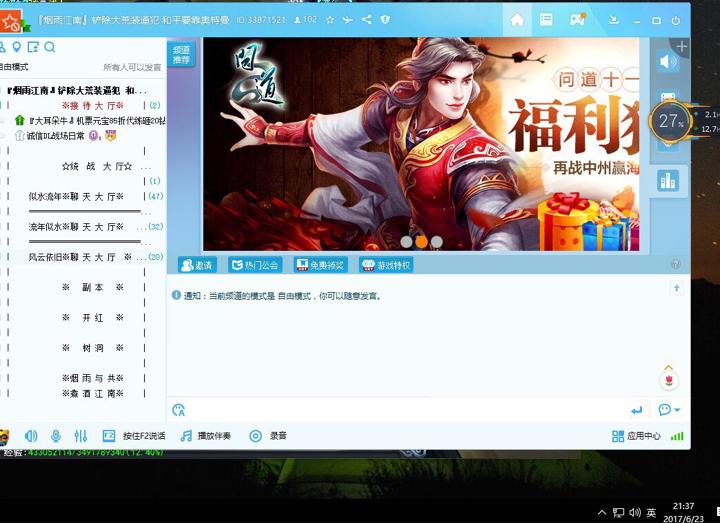720x523 pixels.
Task: Open the 免费领奖 tab
Action: click(x=321, y=265)
